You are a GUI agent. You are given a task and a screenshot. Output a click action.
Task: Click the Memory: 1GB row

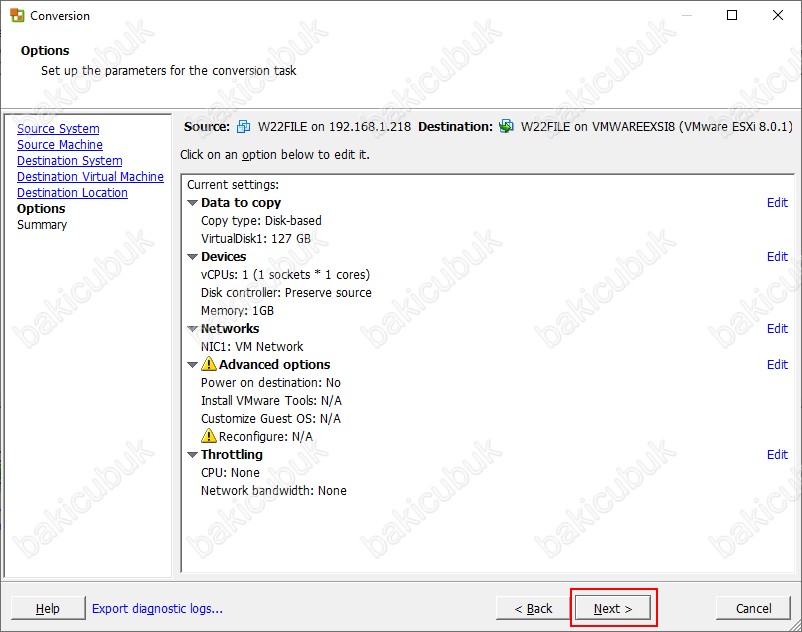click(237, 310)
